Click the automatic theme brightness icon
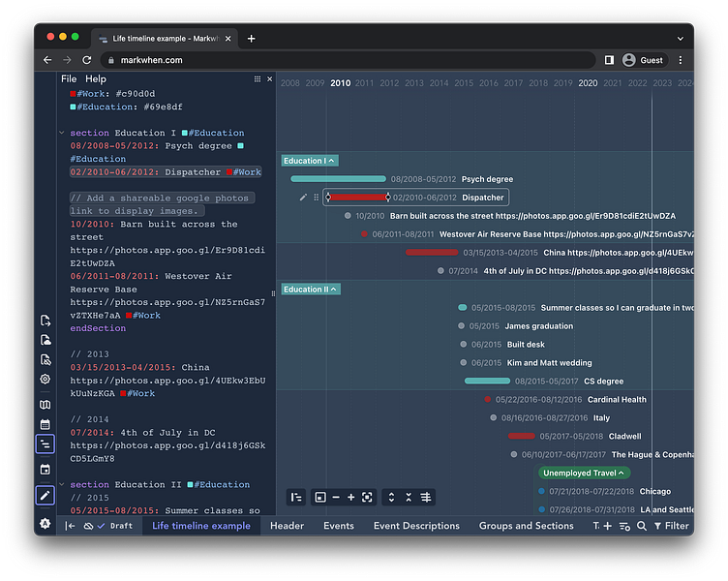Screen dimensions: 728x581 45,524
